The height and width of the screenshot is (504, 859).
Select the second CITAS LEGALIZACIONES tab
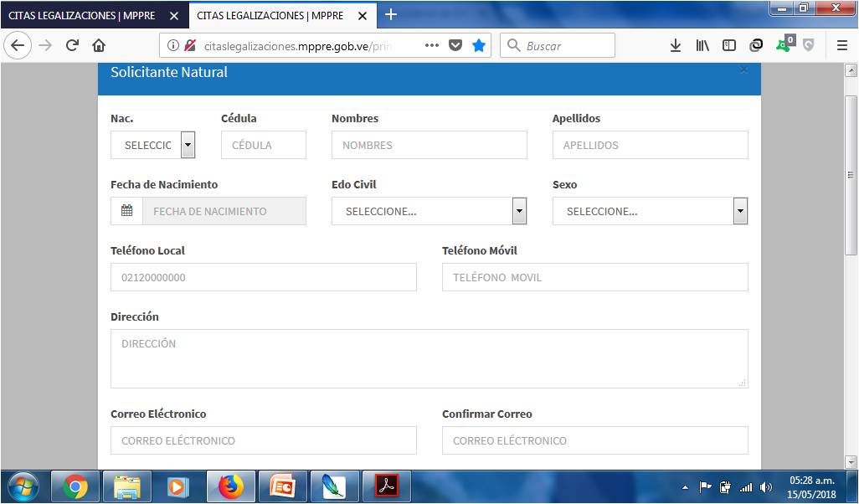click(x=270, y=16)
